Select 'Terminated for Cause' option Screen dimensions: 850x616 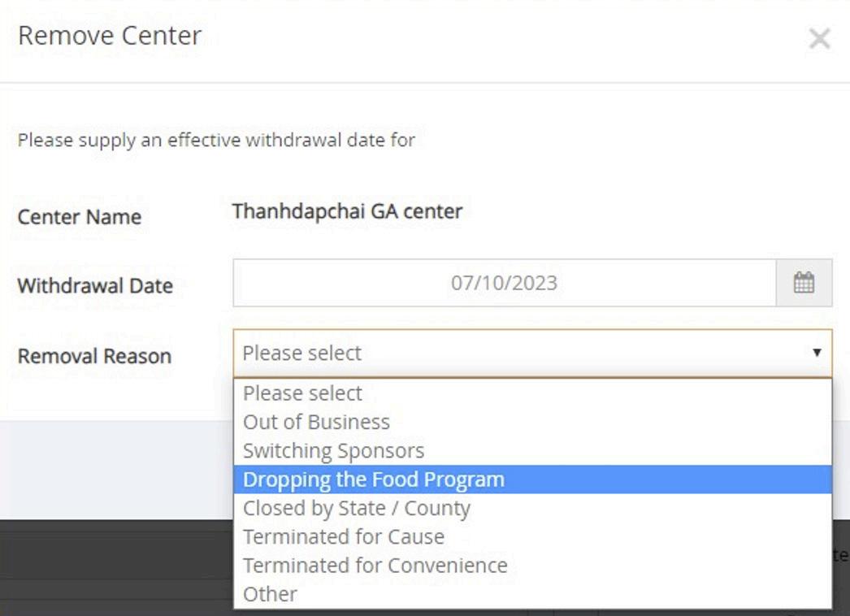tap(343, 537)
